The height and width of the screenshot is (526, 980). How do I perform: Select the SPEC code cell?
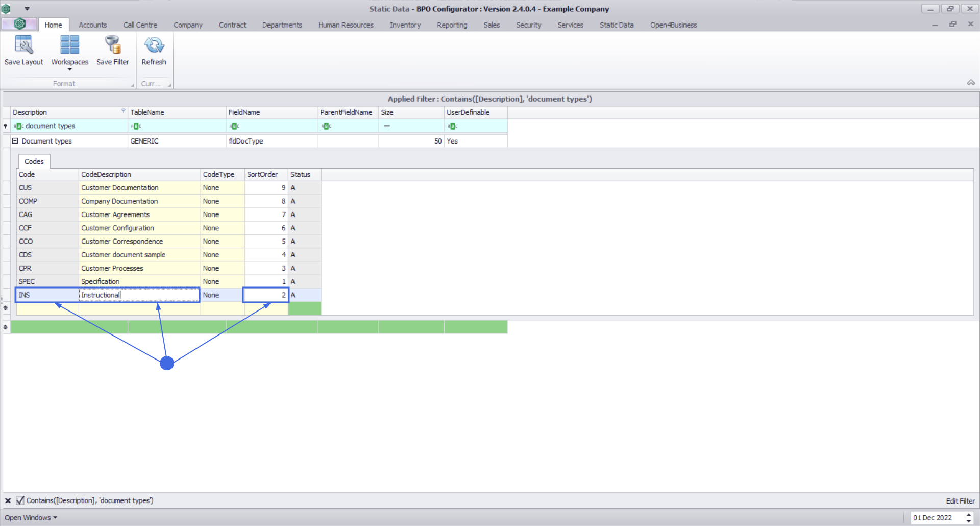[x=47, y=281]
